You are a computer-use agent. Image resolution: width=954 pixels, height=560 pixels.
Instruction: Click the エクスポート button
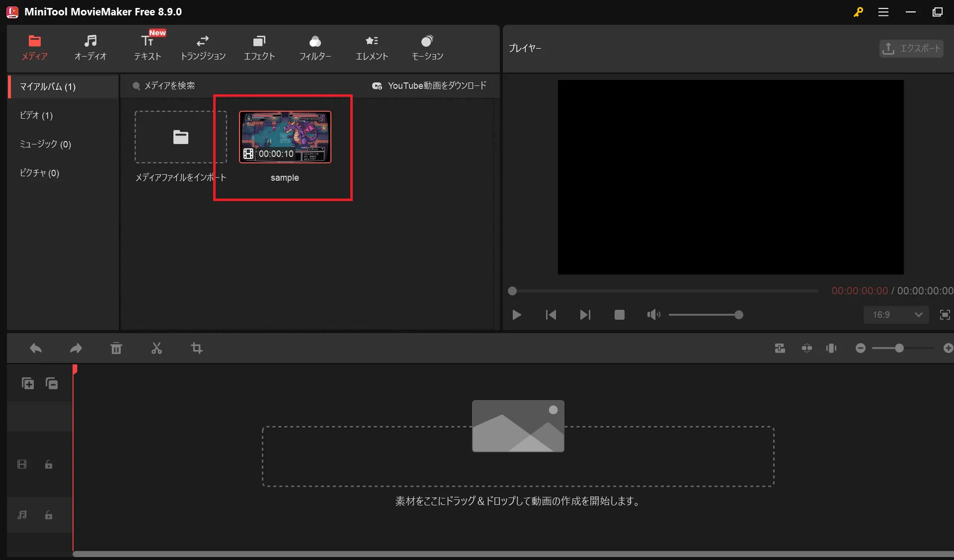[x=911, y=48]
